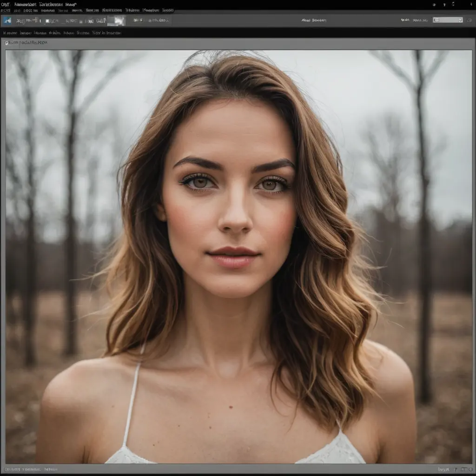The image size is (476, 476).
Task: Click the first system tray icon in title bar
Action: [434, 4]
